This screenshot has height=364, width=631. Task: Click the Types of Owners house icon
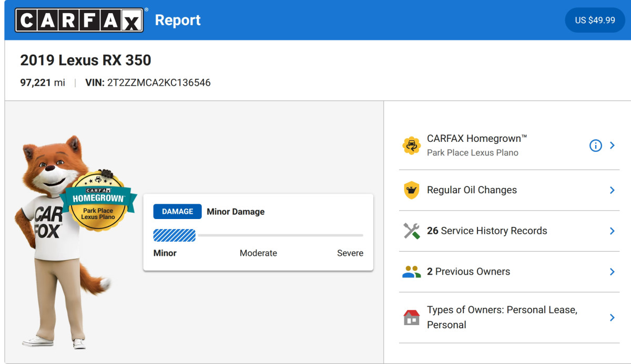(411, 317)
